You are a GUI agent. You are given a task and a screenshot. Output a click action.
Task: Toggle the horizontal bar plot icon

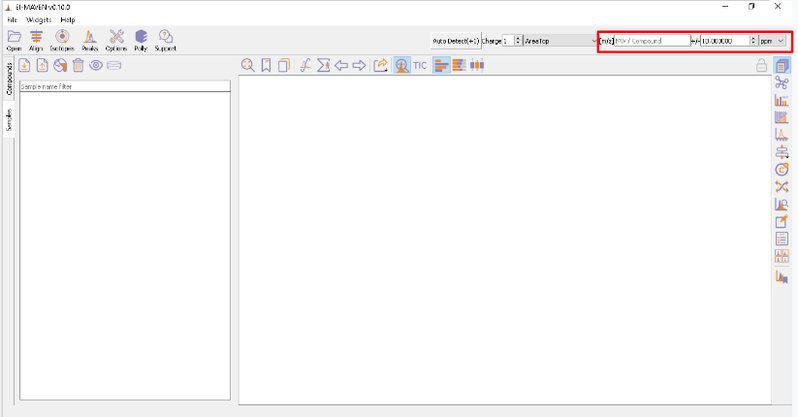coord(441,65)
